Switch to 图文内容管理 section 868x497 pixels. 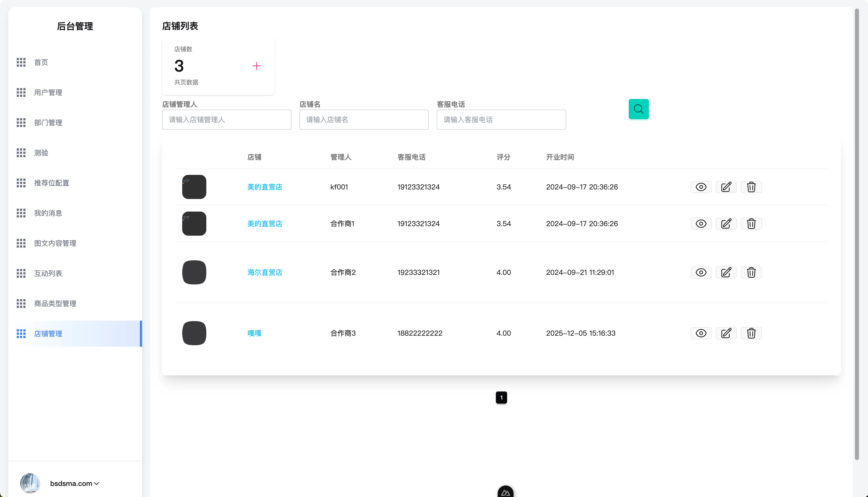pos(55,243)
